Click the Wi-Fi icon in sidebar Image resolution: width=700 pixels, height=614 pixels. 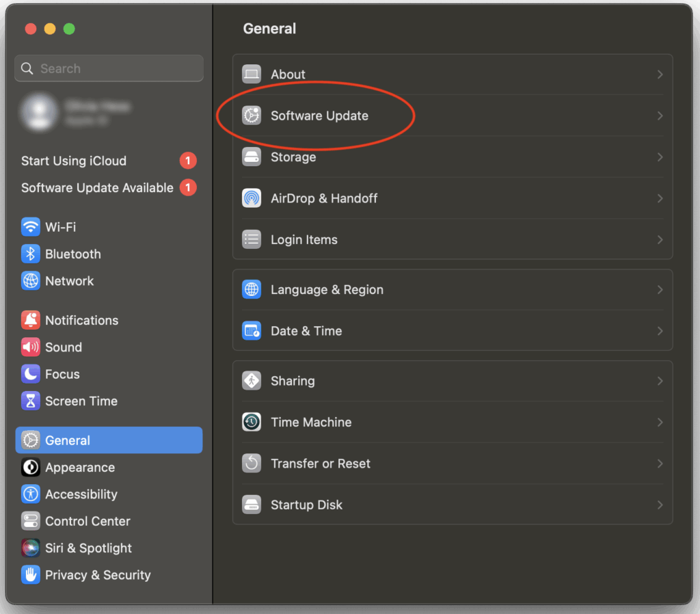click(x=31, y=227)
